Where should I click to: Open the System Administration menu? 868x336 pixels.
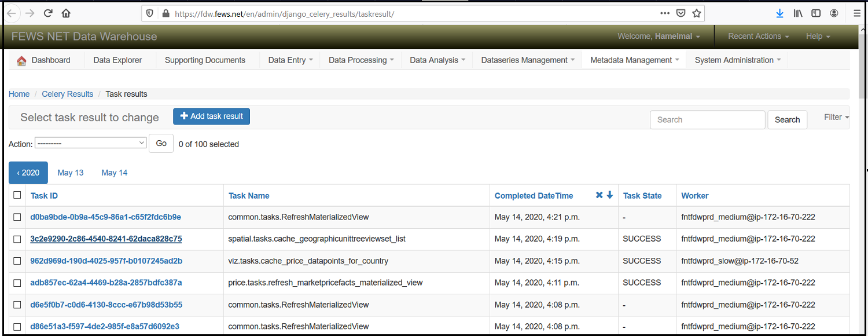pyautogui.click(x=737, y=60)
